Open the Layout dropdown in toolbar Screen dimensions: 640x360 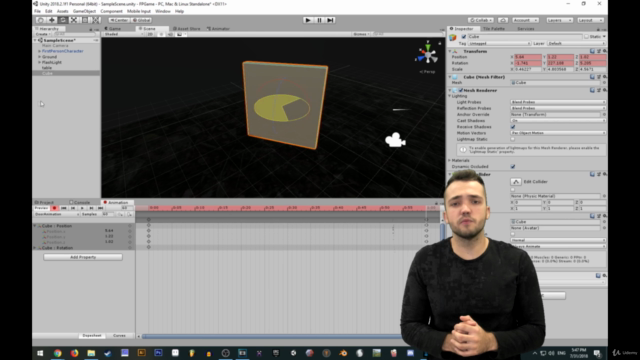click(590, 20)
